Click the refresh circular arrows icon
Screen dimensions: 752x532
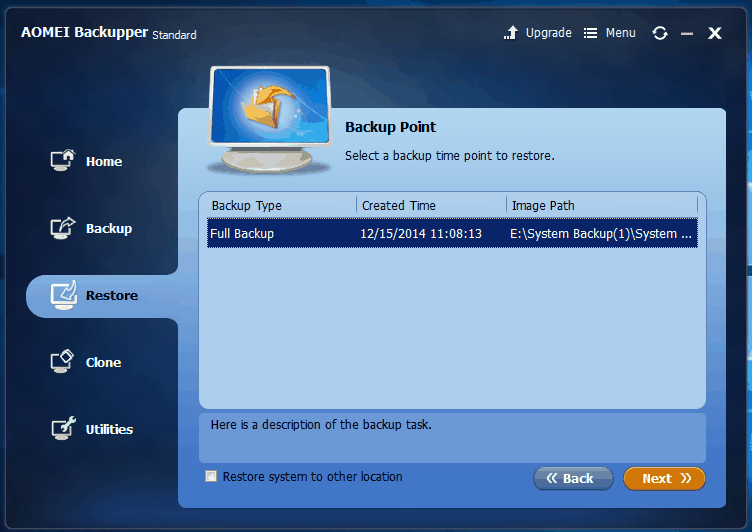click(660, 33)
